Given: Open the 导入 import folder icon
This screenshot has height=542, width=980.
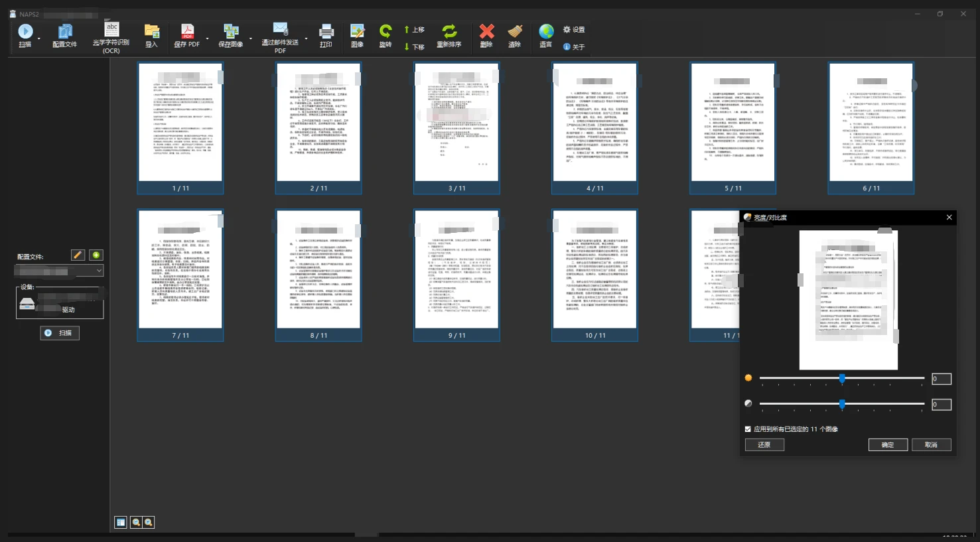Looking at the screenshot, I should pos(152,32).
